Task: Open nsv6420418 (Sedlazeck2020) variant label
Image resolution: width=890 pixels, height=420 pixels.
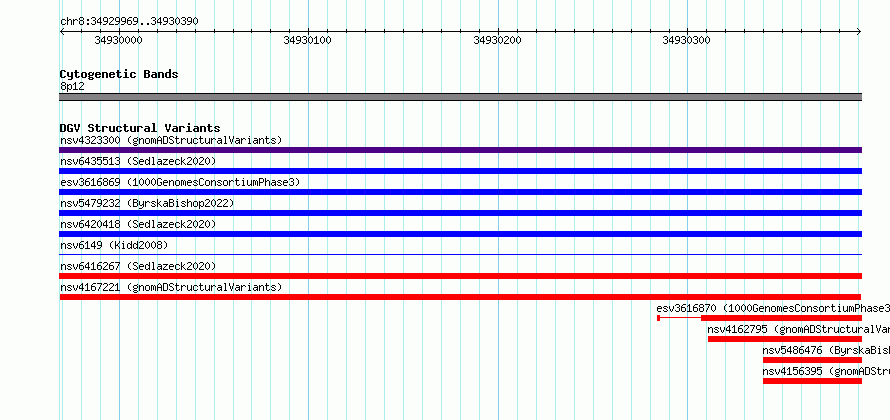Action: 138,224
